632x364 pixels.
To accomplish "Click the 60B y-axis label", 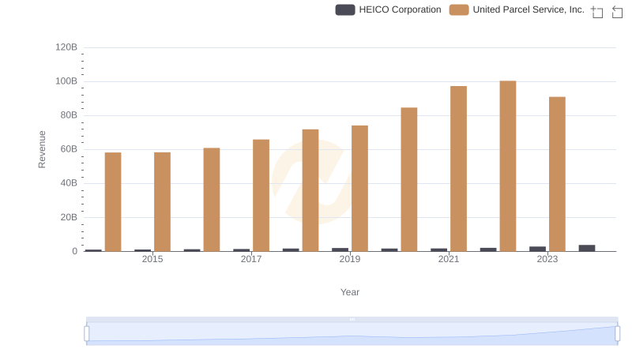I will coord(69,149).
